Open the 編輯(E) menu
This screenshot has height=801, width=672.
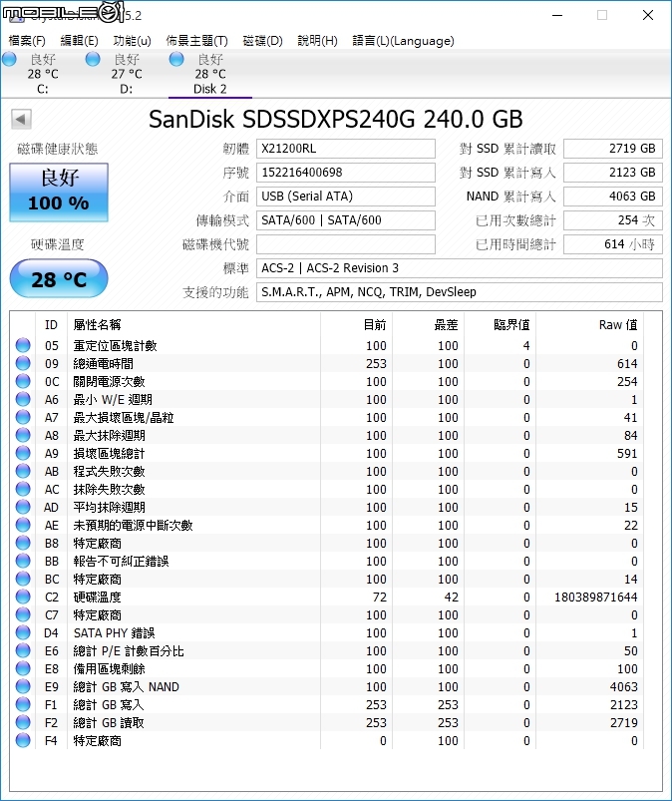[x=79, y=41]
